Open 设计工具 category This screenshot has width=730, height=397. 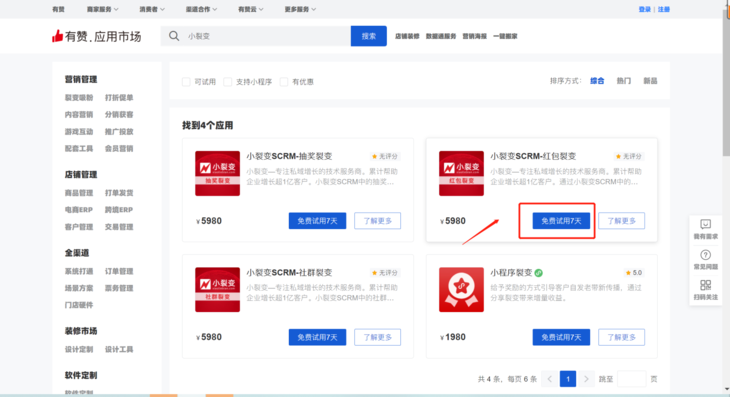119,349
